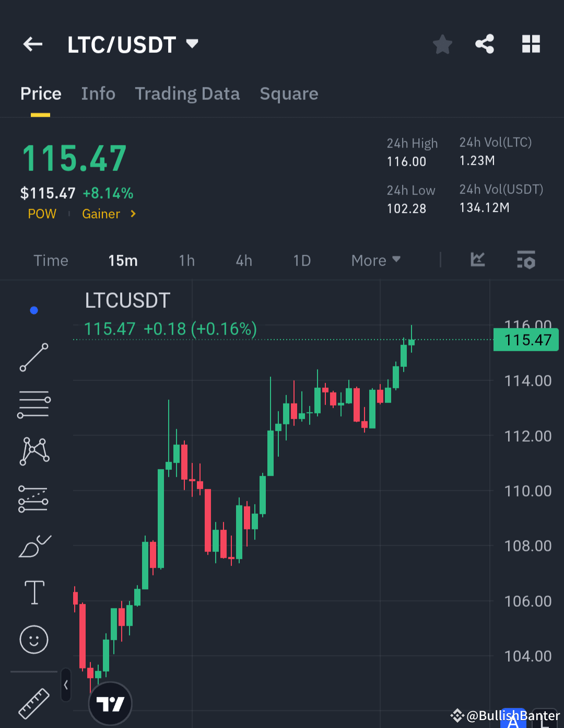Toggle LTC/USDT as a favorite
This screenshot has width=564, height=728.
coord(442,44)
